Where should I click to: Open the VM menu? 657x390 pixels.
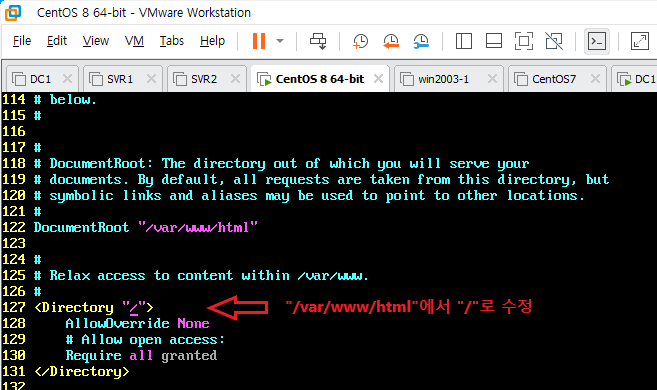tap(134, 41)
